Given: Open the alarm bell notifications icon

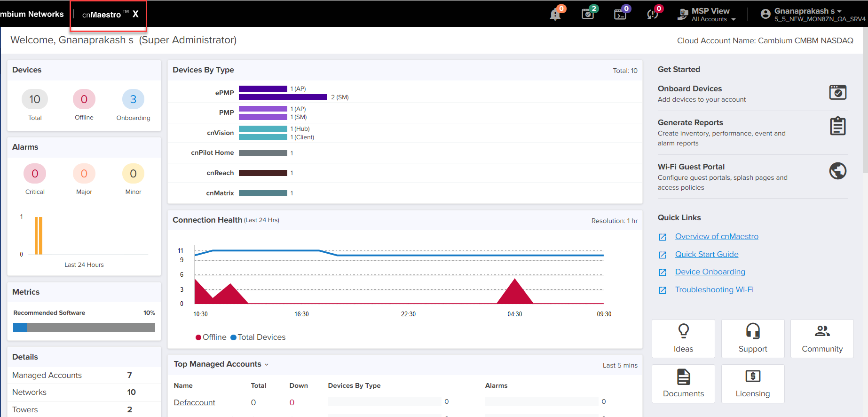Looking at the screenshot, I should [x=555, y=15].
